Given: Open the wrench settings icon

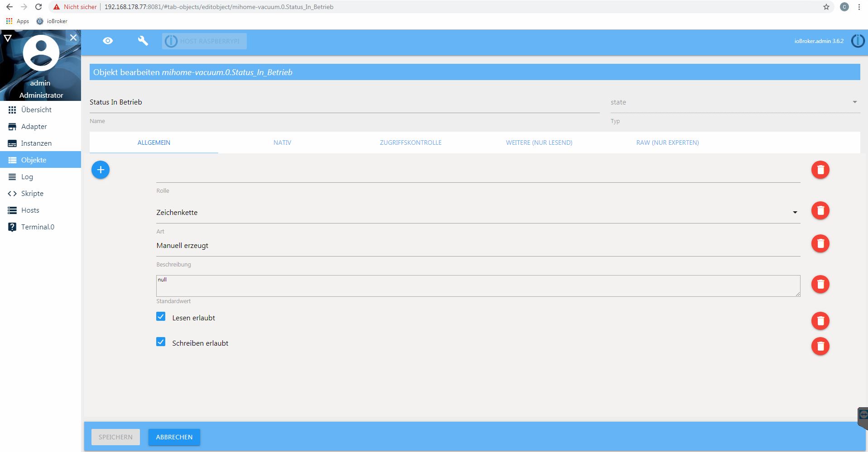Looking at the screenshot, I should pos(143,41).
